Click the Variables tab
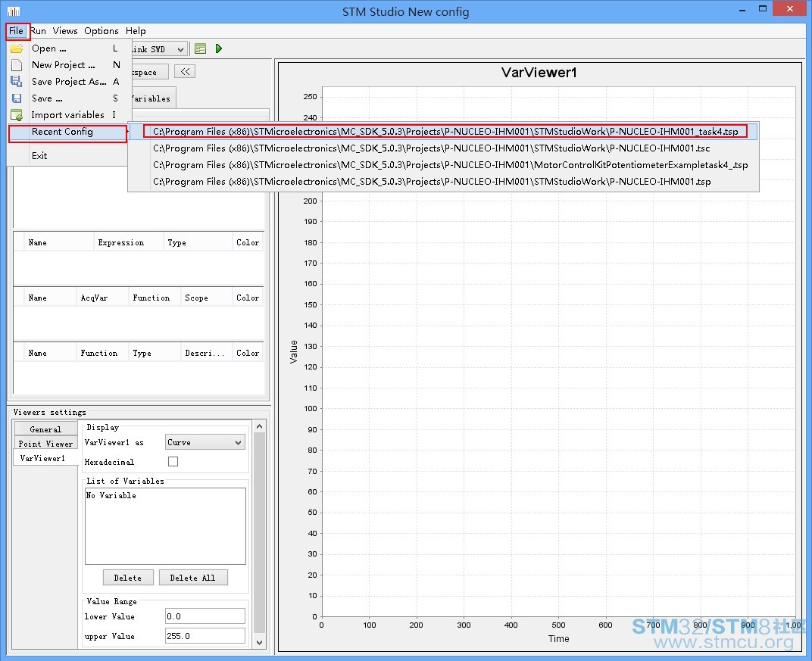Image resolution: width=812 pixels, height=661 pixels. (153, 98)
